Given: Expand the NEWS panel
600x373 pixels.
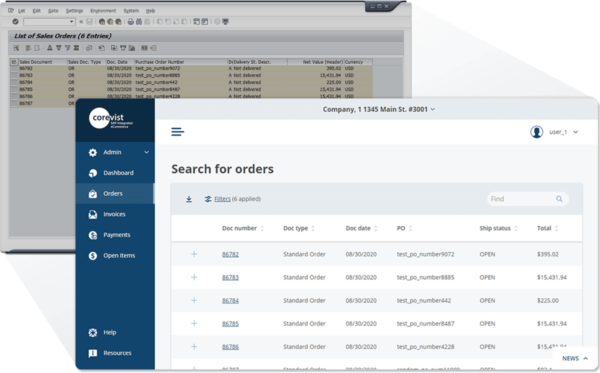Looking at the screenshot, I should click(x=575, y=358).
